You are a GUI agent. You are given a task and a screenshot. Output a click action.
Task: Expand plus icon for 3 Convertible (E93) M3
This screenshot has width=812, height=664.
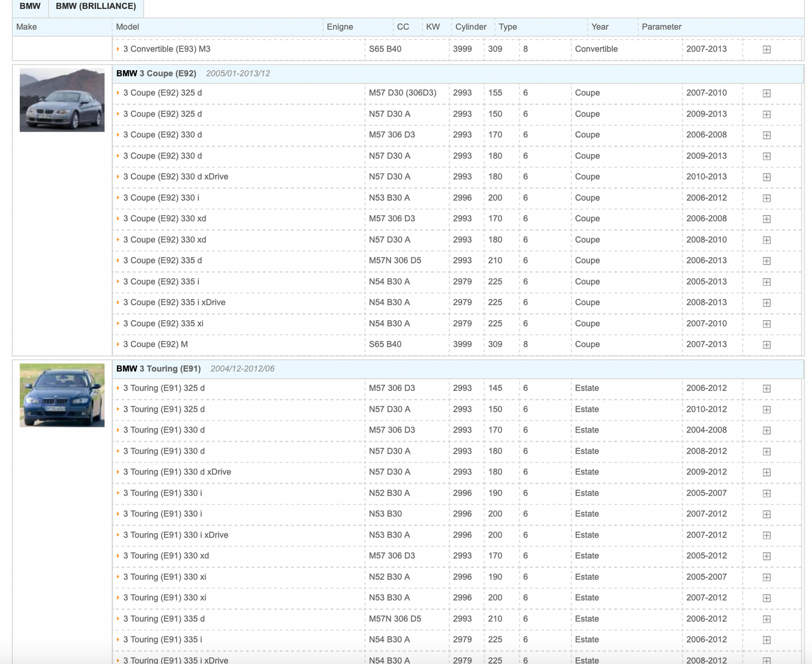coord(766,49)
